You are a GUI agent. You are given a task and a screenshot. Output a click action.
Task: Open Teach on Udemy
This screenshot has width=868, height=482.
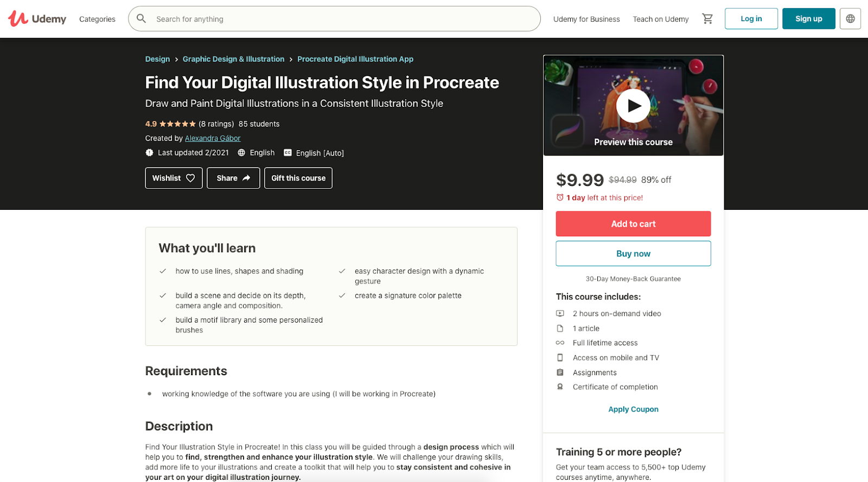(661, 19)
